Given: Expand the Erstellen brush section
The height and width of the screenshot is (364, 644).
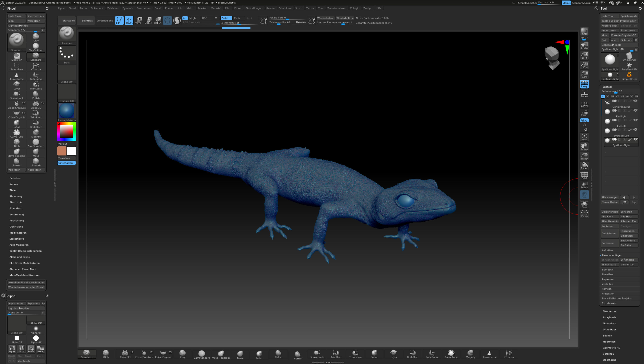Looking at the screenshot, I should (15, 178).
